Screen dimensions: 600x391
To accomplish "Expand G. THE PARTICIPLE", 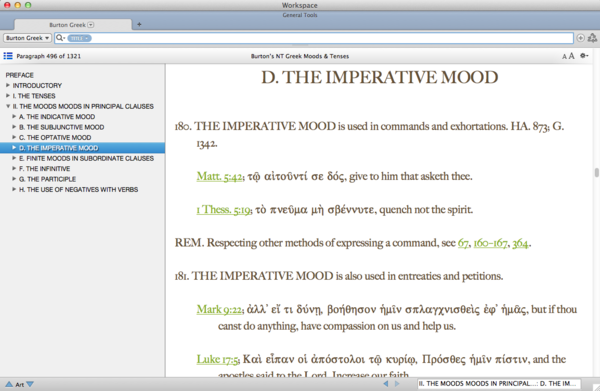I will pos(14,179).
